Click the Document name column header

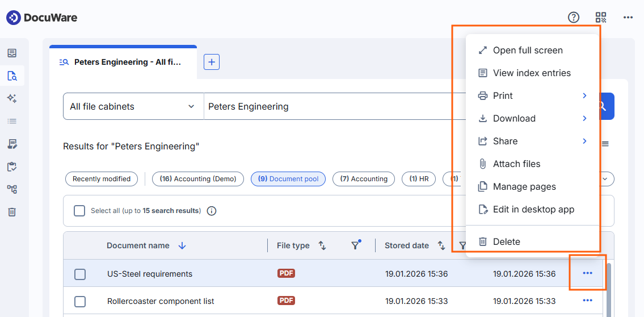[x=138, y=245]
